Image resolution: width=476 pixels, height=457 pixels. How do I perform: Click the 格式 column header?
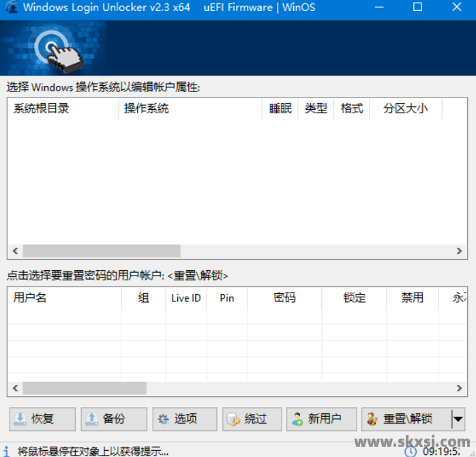(351, 108)
